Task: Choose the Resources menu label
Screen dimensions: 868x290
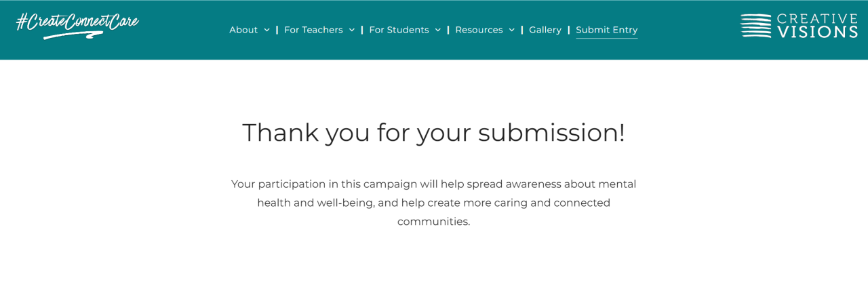Action: pos(479,30)
